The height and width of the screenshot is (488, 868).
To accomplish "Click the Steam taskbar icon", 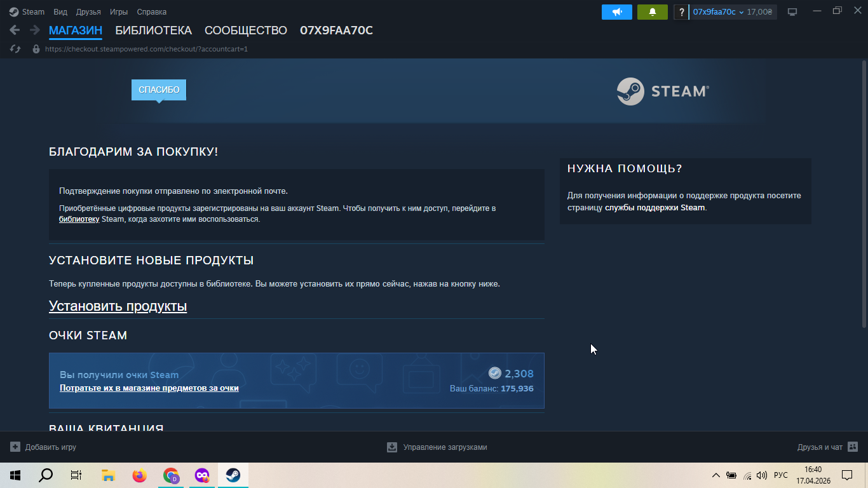I will [x=233, y=475].
